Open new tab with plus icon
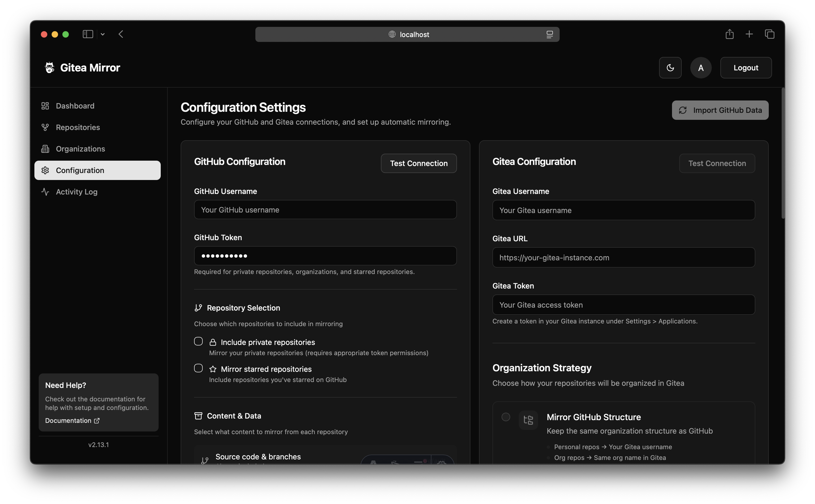 pyautogui.click(x=749, y=34)
